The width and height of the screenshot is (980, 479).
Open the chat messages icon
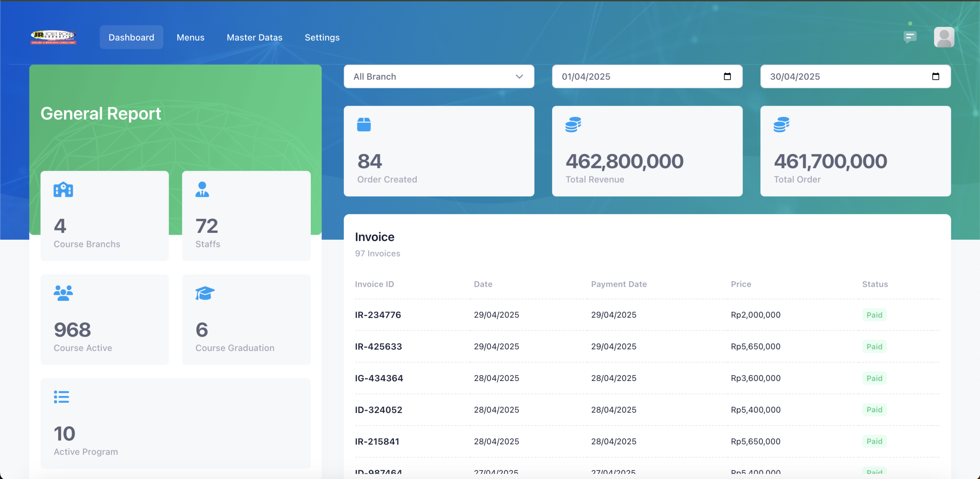pyautogui.click(x=910, y=37)
